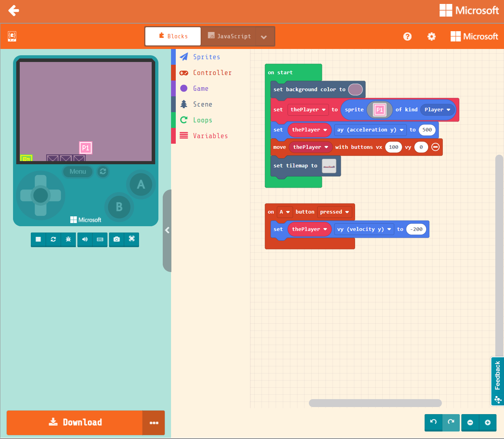Viewport: 504px width, 439px height.
Task: Open the settings gear menu
Action: [431, 36]
